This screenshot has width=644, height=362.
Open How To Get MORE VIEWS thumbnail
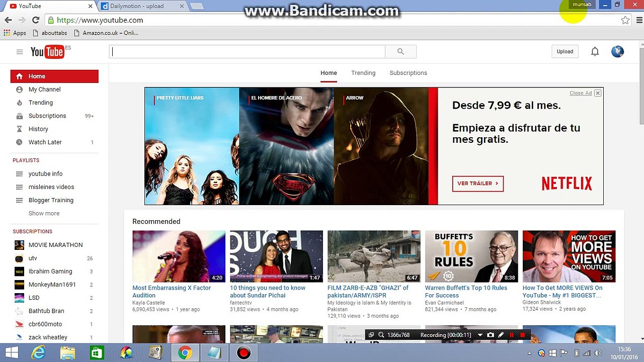569,256
